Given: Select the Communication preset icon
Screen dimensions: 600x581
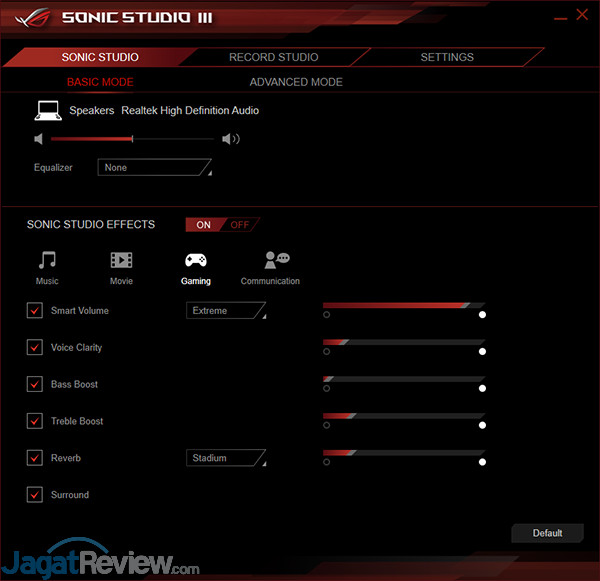Looking at the screenshot, I should 277,260.
